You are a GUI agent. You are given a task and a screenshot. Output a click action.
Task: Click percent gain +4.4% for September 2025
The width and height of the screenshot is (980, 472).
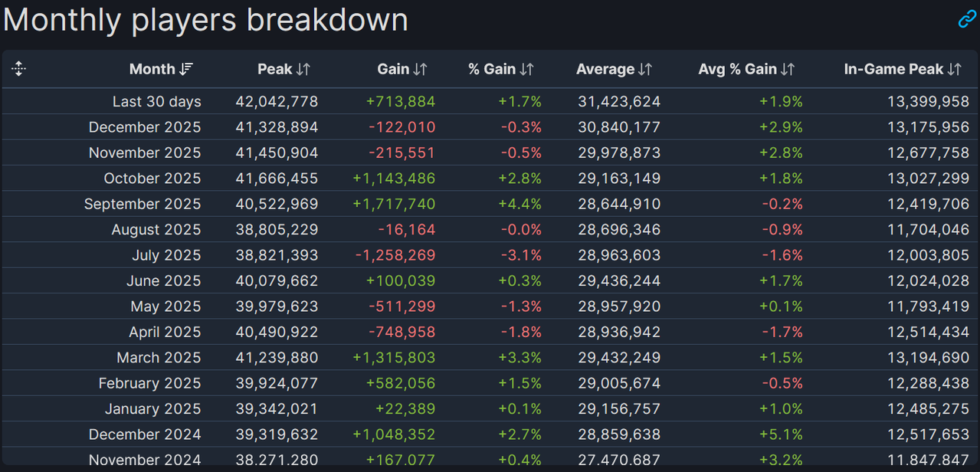(520, 204)
